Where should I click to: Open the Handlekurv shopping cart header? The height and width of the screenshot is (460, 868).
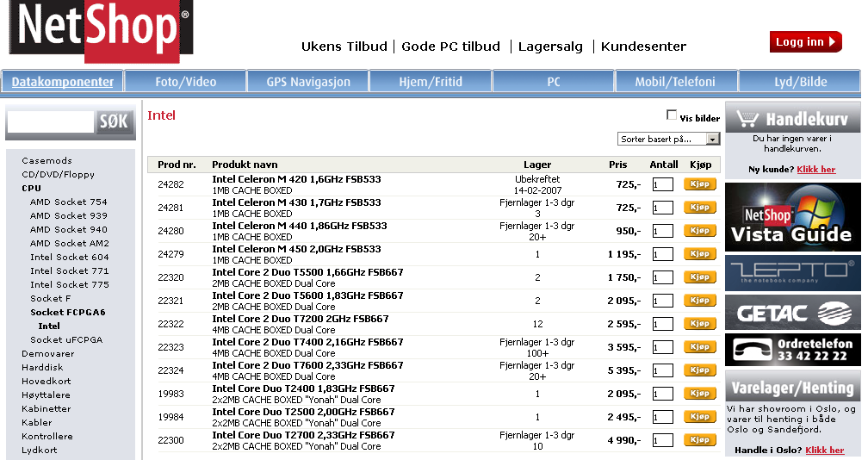[793, 119]
